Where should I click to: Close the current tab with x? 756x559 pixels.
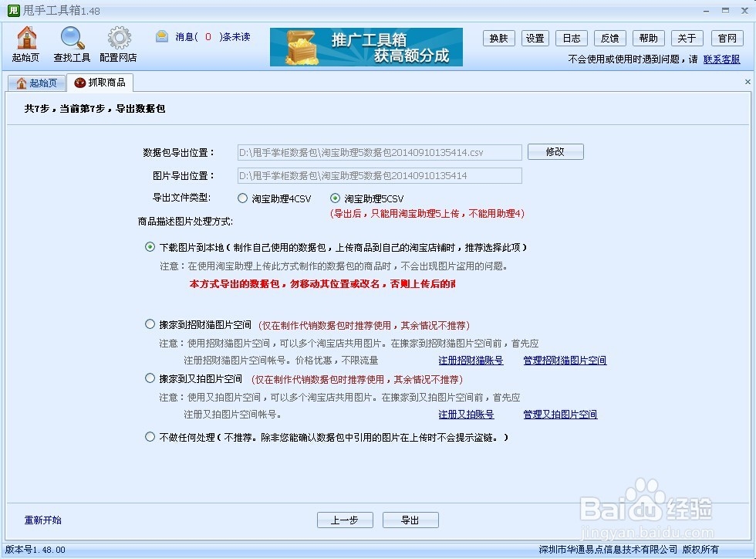pos(748,82)
